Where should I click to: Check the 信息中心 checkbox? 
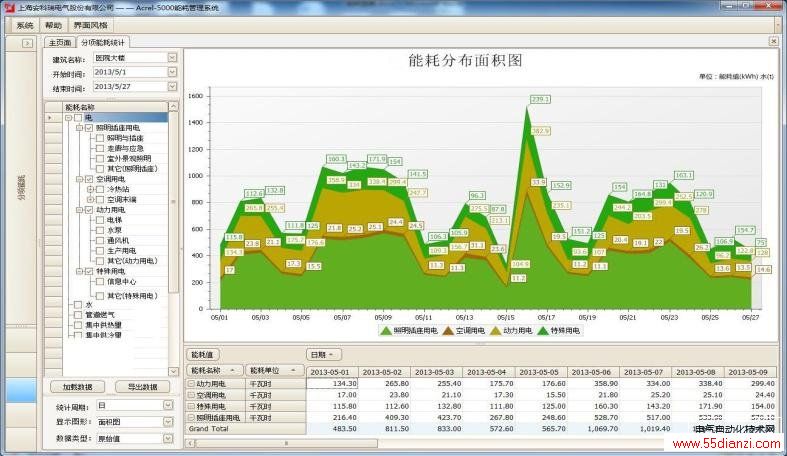coord(99,281)
